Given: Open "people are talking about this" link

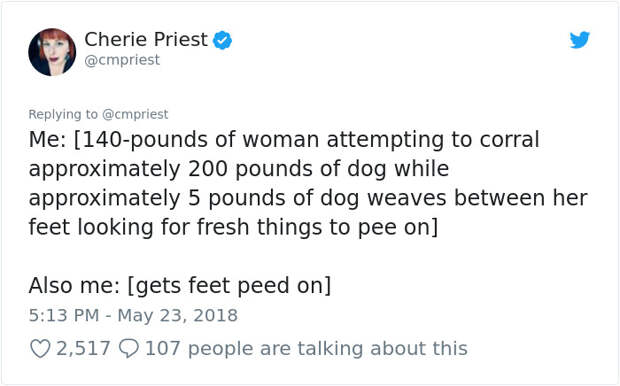Looking at the screenshot, I should tap(327, 348).
